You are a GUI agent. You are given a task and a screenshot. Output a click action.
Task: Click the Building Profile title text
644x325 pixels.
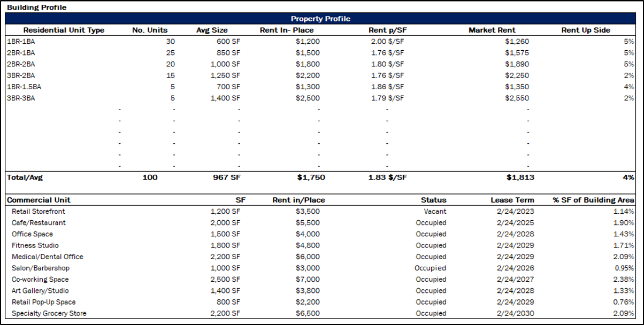pyautogui.click(x=35, y=7)
